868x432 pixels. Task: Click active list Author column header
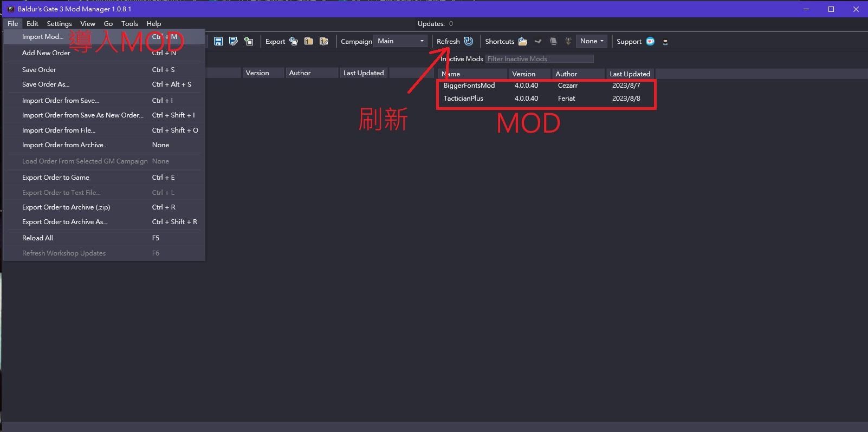(x=312, y=73)
